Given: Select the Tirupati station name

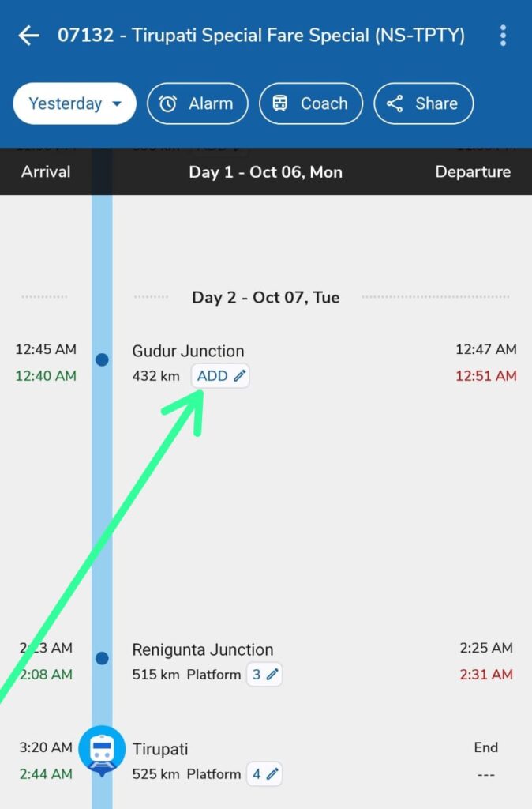Looking at the screenshot, I should [160, 749].
